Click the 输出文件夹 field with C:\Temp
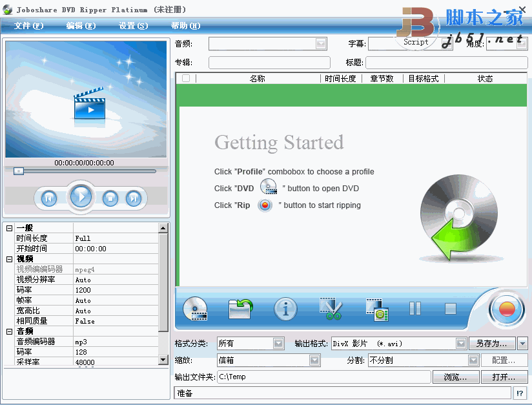The height and width of the screenshot is (405, 532). (323, 377)
